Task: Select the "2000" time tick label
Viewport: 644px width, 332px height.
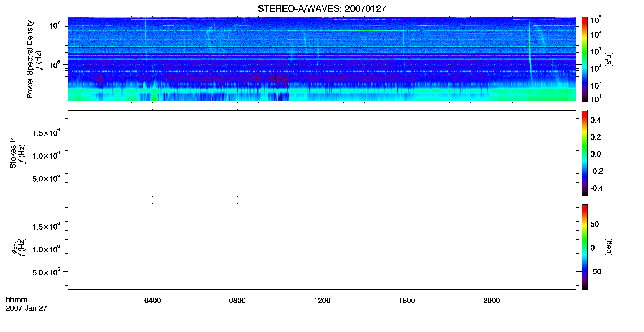Action: coord(491,301)
